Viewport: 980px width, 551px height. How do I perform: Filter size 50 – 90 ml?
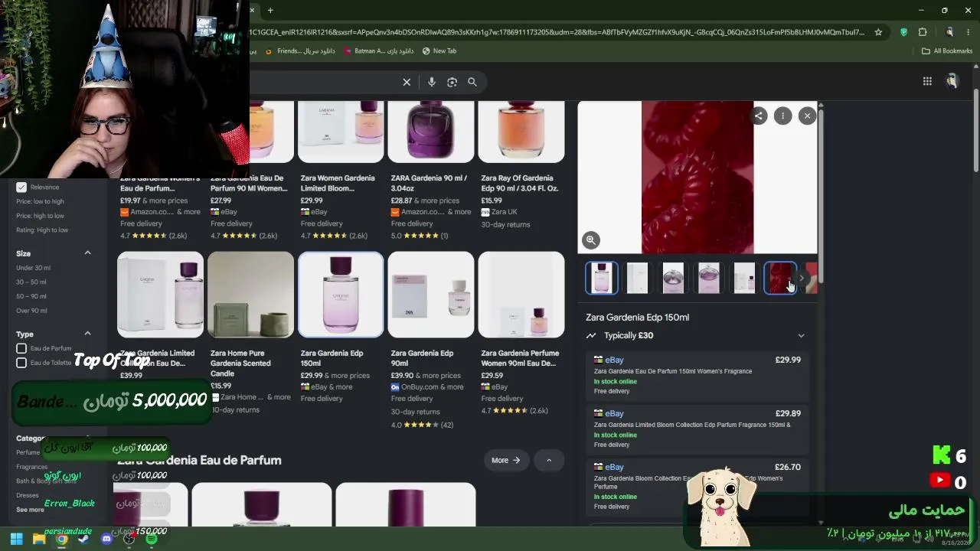pos(31,296)
